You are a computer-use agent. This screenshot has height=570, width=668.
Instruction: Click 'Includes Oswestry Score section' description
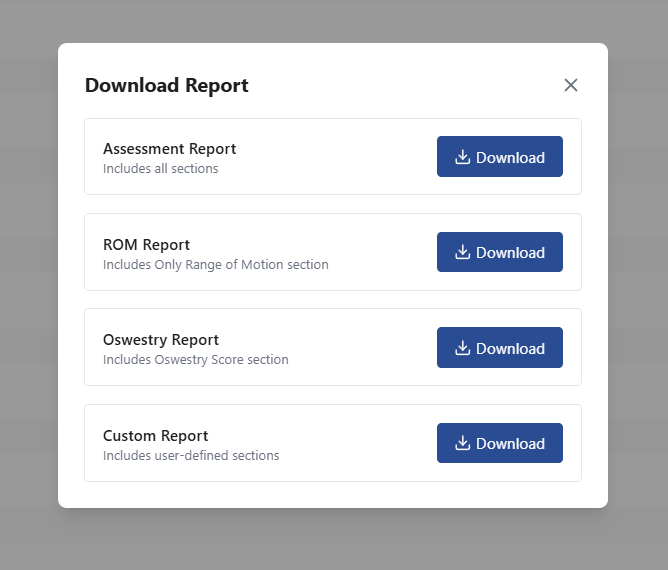tap(195, 360)
